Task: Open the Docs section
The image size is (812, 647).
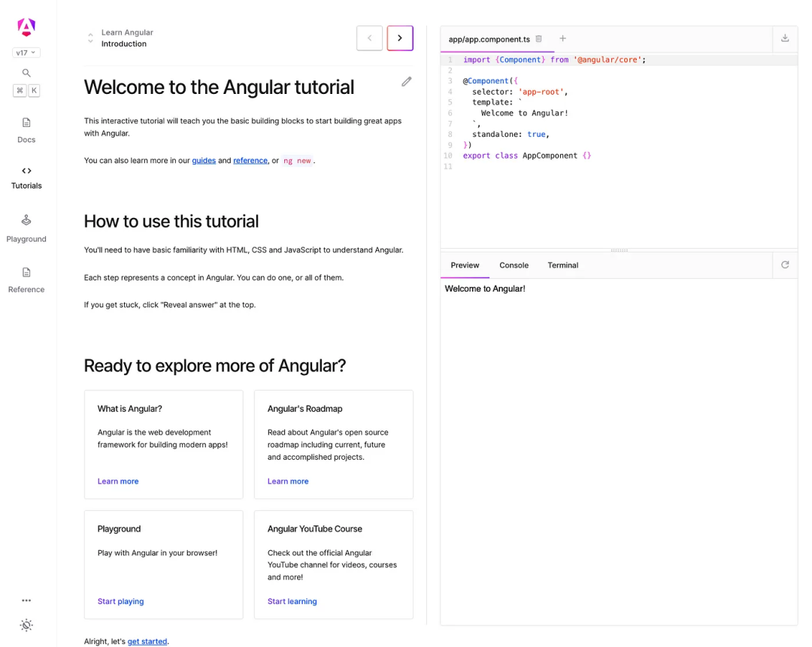Action: coord(26,131)
